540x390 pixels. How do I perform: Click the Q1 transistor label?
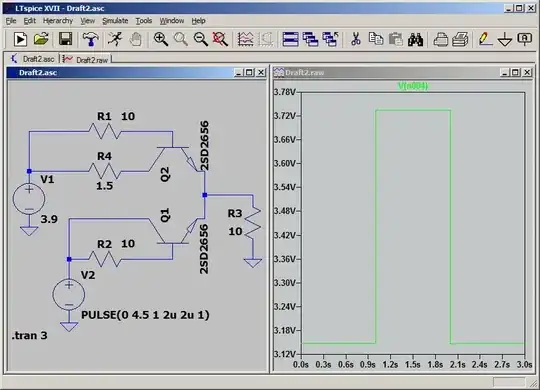point(165,215)
